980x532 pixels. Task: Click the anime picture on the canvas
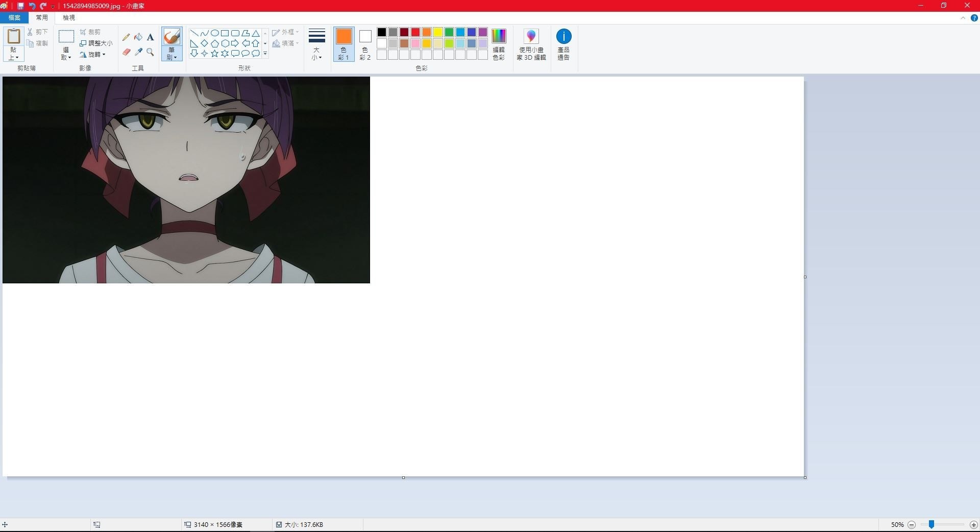(x=186, y=180)
